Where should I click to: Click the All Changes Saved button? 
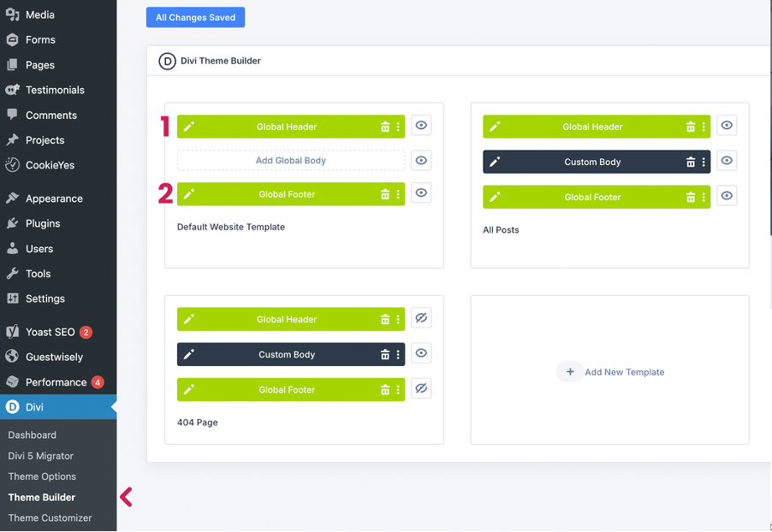click(x=195, y=17)
